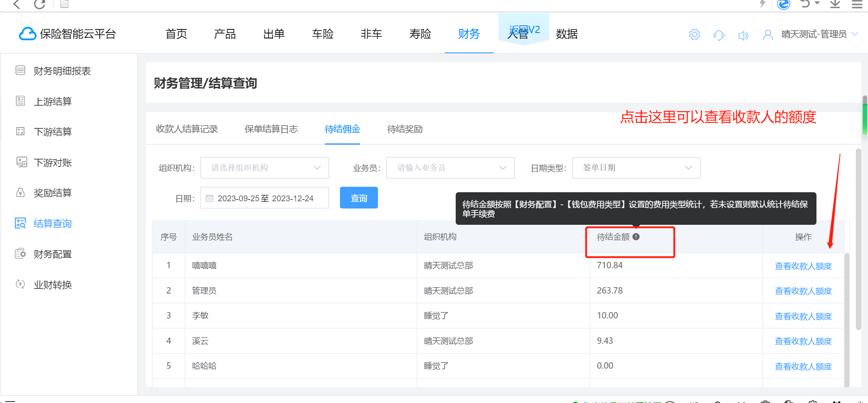
Task: Go back with the browser back arrow
Action: [x=16, y=4]
